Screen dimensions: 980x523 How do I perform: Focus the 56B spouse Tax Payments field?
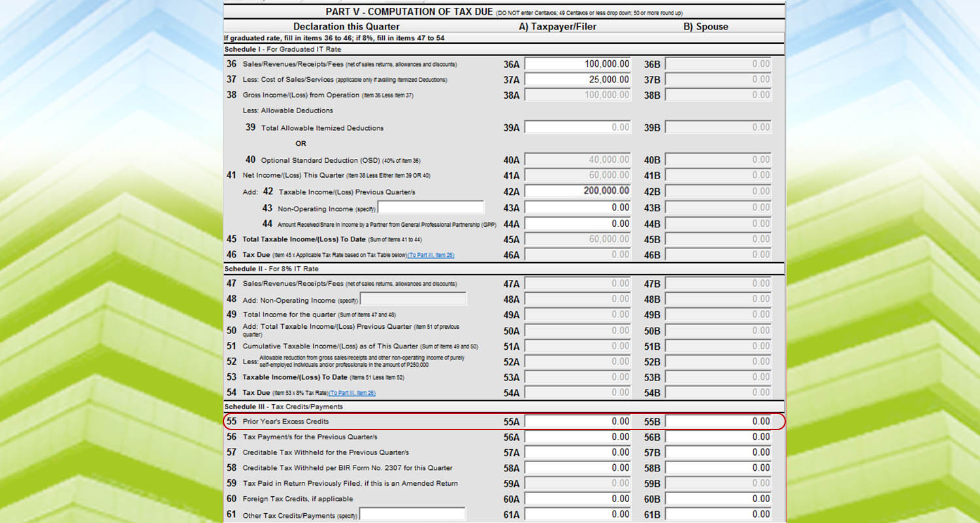tap(718, 437)
